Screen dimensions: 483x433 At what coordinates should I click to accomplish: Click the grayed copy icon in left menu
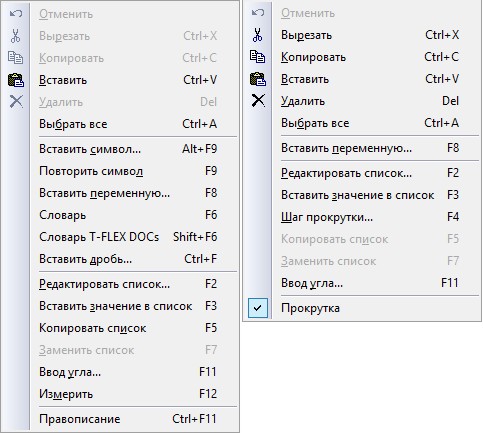click(16, 58)
